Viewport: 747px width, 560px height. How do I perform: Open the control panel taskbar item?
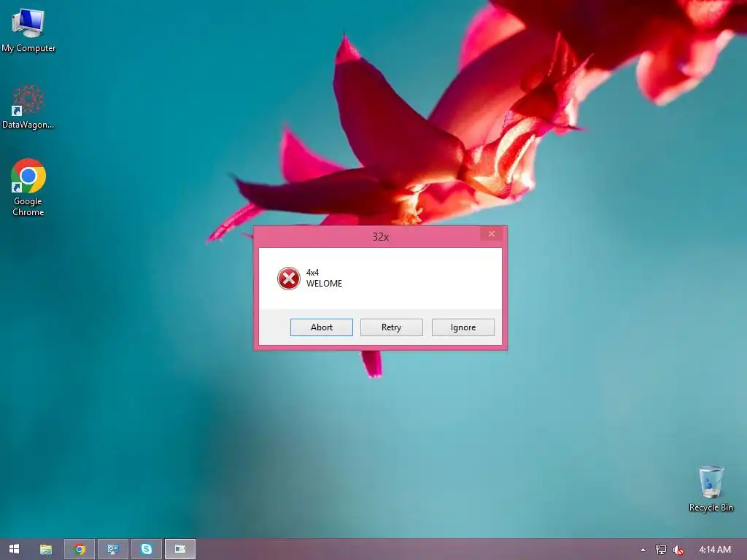pos(113,549)
